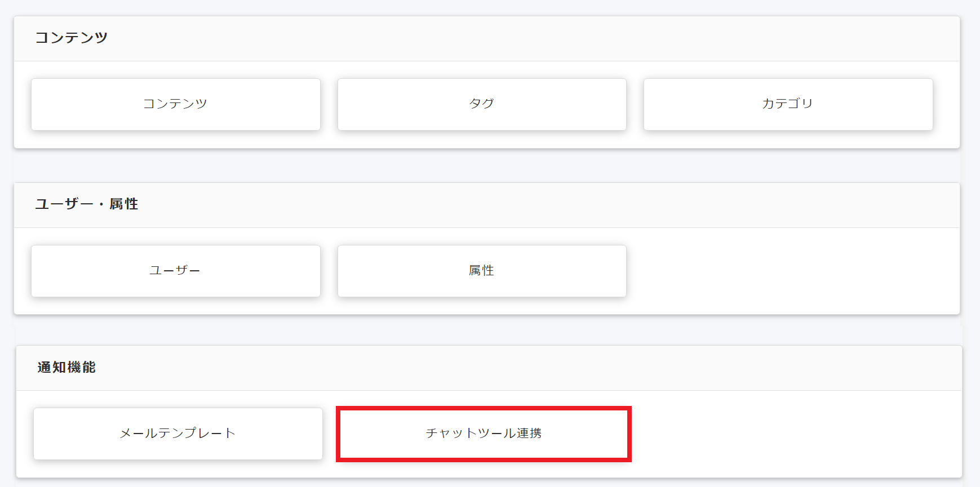
Task: Click the highlighted チャットツール連携 button
Action: pyautogui.click(x=484, y=434)
